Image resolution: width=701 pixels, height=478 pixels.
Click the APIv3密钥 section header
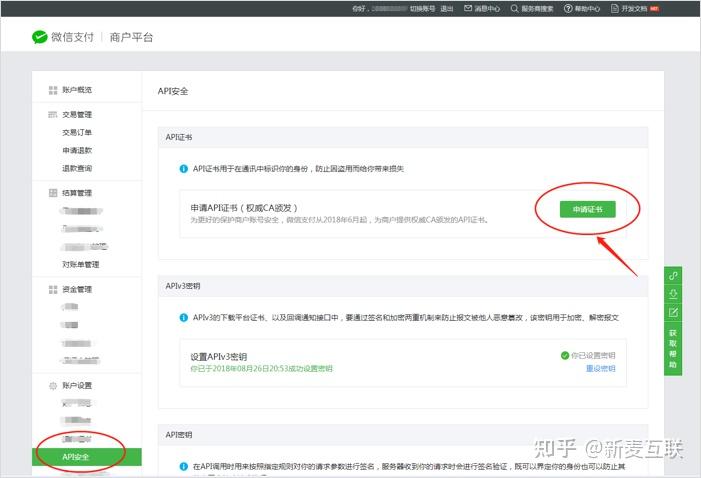tap(183, 286)
